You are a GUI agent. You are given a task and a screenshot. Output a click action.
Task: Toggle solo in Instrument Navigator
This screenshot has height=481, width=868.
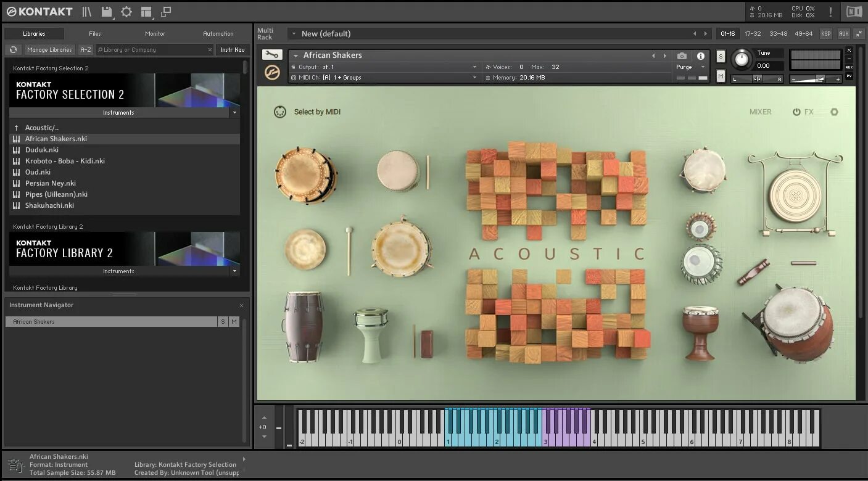223,322
